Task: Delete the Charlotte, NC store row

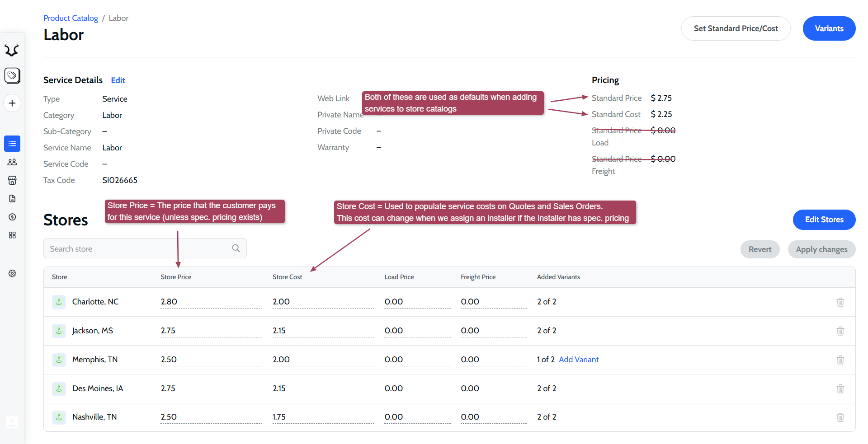Action: (840, 302)
